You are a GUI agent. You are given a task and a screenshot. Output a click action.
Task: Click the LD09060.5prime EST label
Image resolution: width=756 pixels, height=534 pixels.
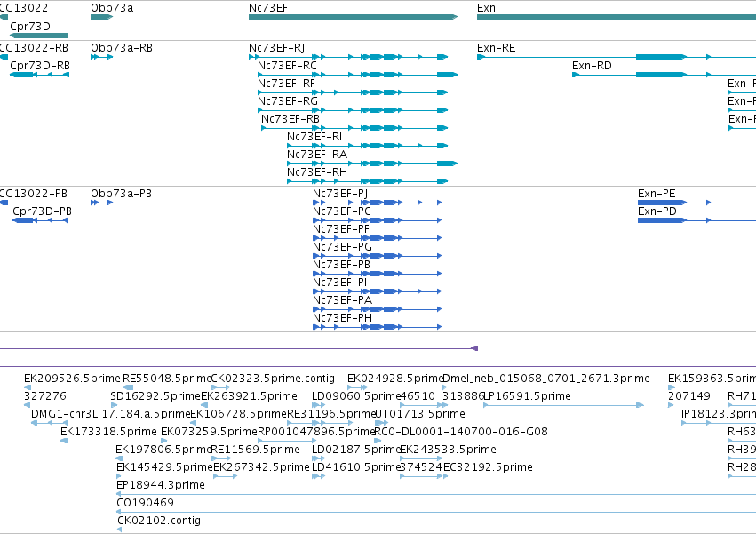click(x=356, y=396)
